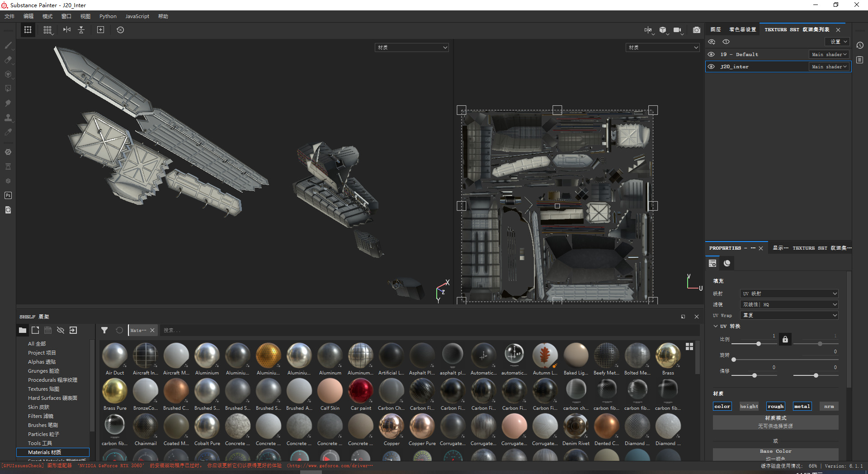Switch to the 图层 tab
This screenshot has width=868, height=474.
[x=716, y=29]
